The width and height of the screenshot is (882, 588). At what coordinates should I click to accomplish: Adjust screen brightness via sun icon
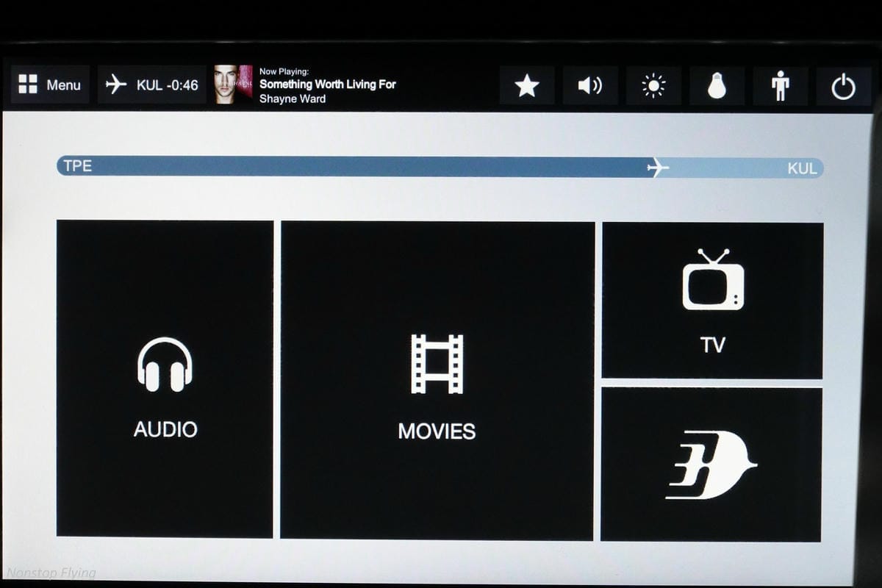[653, 86]
